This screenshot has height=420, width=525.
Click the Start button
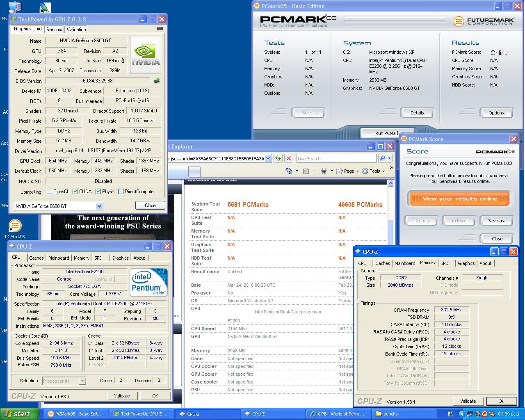(x=19, y=414)
